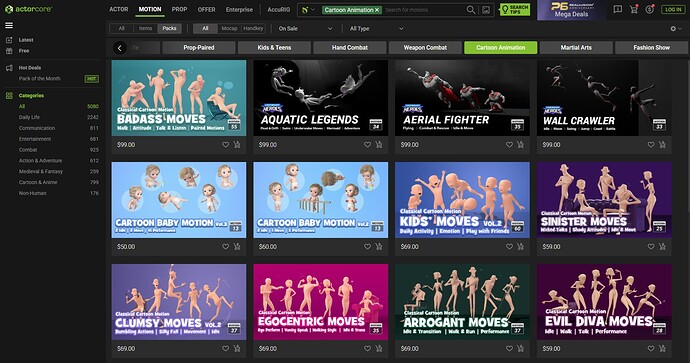Favorite the $60.00 Cartoon Baby Motion pack
Image resolution: width=690 pixels, height=363 pixels.
(x=367, y=247)
